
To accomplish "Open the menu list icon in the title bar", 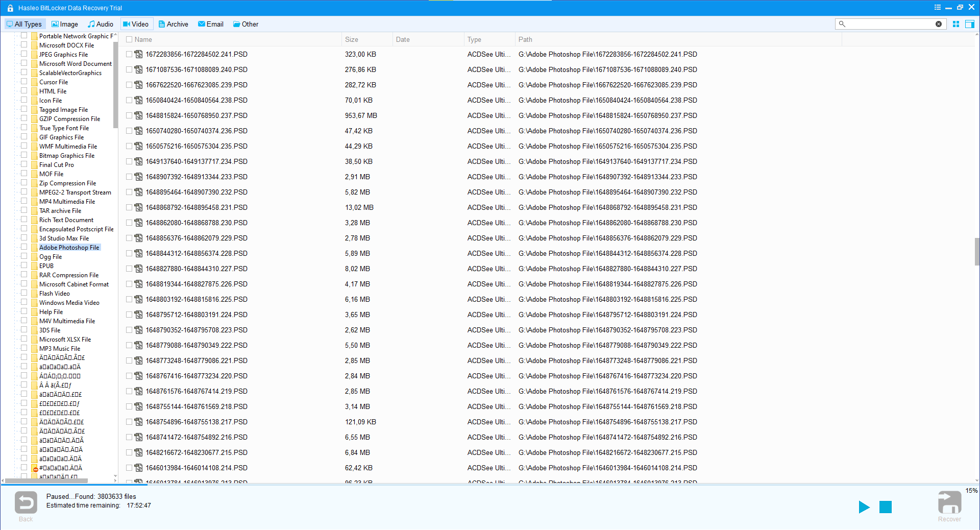I will point(937,8).
